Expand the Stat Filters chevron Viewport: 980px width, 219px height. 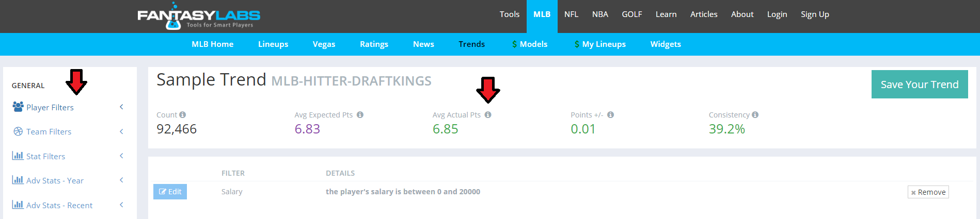pyautogui.click(x=121, y=156)
